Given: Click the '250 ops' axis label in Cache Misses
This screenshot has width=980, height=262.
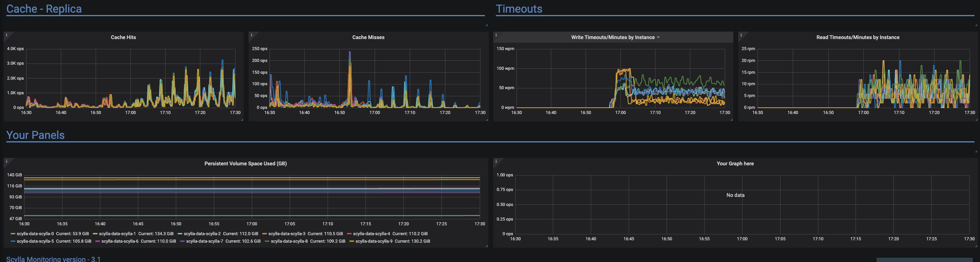Looking at the screenshot, I should [260, 49].
